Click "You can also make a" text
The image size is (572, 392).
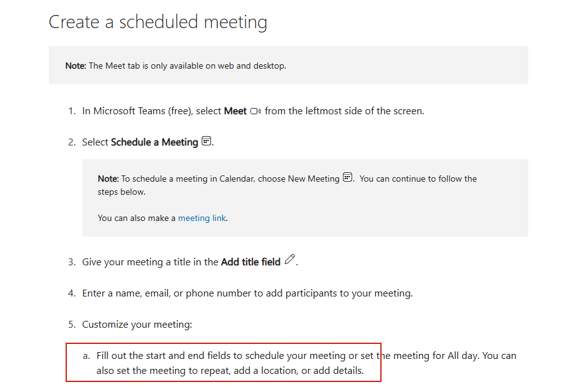click(x=137, y=218)
